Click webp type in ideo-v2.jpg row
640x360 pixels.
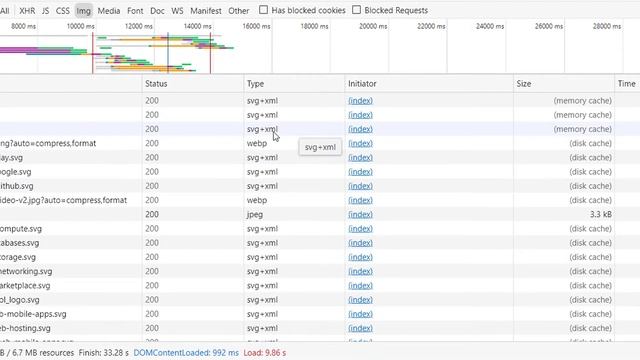[257, 200]
